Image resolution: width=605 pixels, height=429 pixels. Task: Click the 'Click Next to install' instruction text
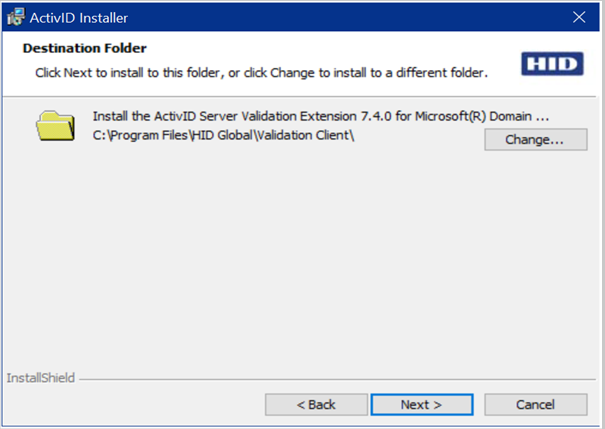click(x=261, y=73)
